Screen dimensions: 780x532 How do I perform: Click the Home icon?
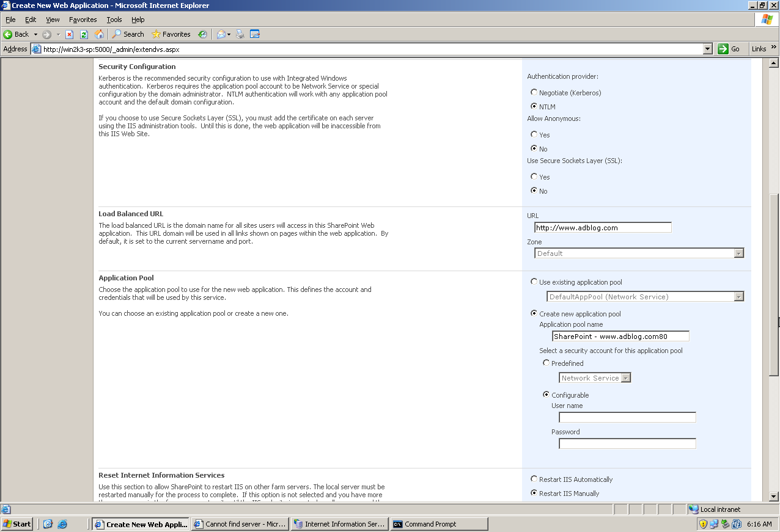[x=100, y=34]
